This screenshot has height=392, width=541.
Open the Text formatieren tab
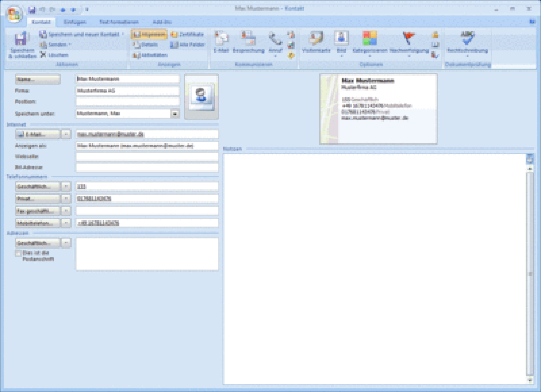click(x=119, y=22)
